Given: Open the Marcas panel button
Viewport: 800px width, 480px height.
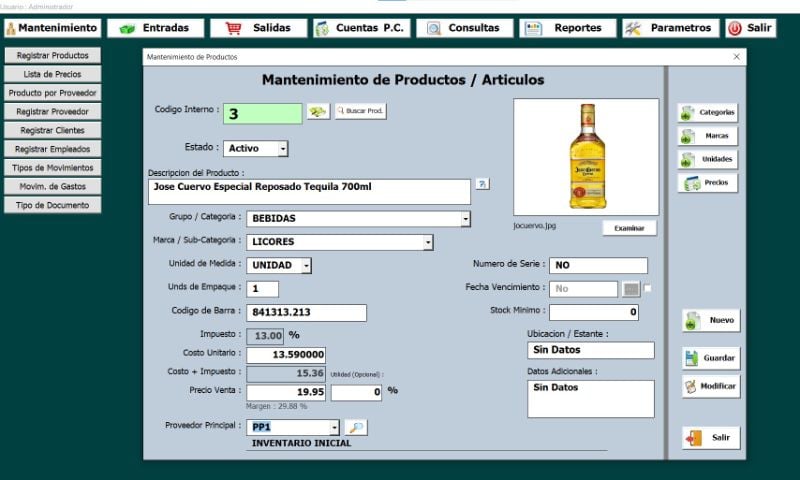Looking at the screenshot, I should [708, 136].
